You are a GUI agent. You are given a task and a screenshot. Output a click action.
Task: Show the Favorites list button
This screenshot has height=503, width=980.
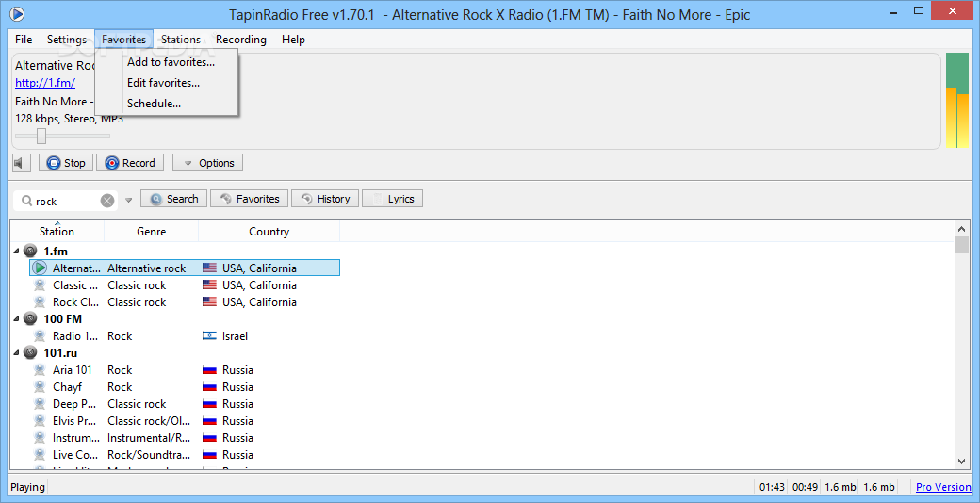[250, 199]
